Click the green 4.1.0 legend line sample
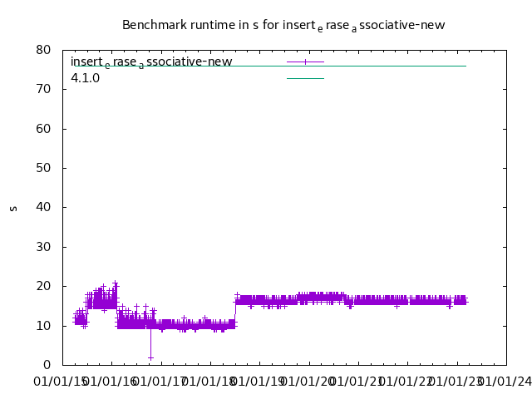This screenshot has width=532, height=399. [x=305, y=78]
